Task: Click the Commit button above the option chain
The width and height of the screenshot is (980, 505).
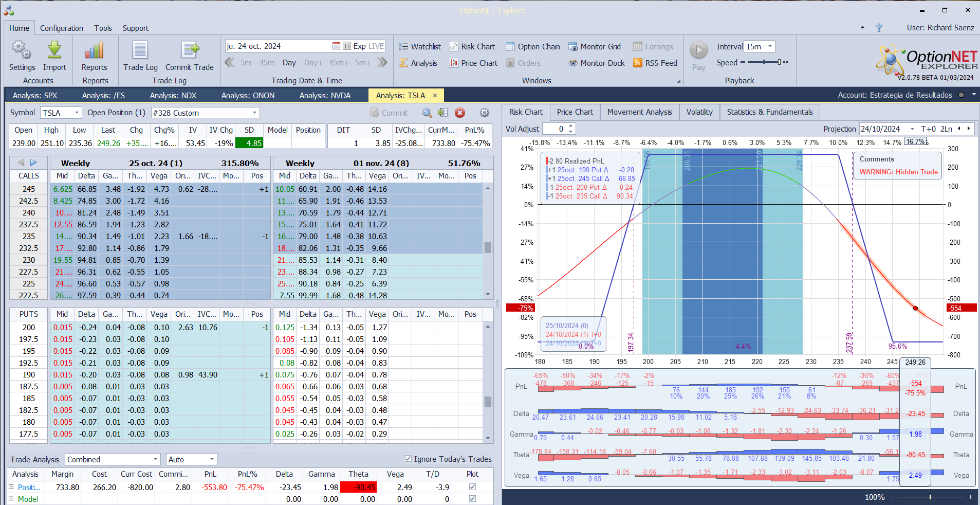Action: (x=389, y=113)
